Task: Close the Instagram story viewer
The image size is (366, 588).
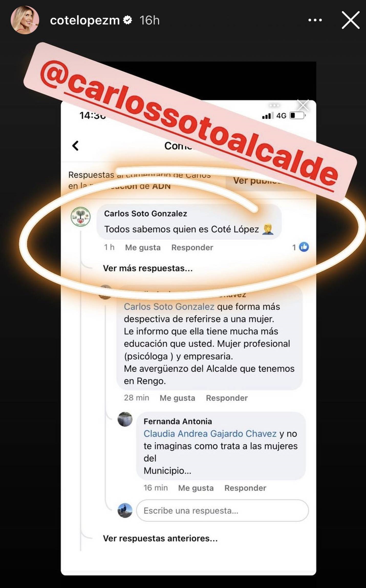Action: click(x=351, y=20)
